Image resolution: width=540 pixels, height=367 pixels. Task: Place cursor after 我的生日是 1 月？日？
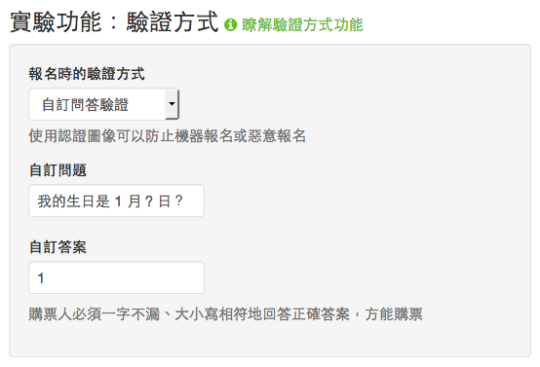click(186, 201)
